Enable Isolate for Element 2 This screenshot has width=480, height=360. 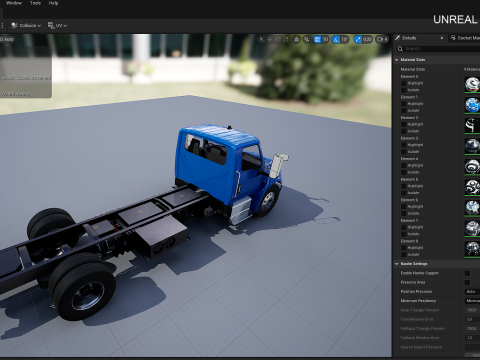click(x=403, y=131)
